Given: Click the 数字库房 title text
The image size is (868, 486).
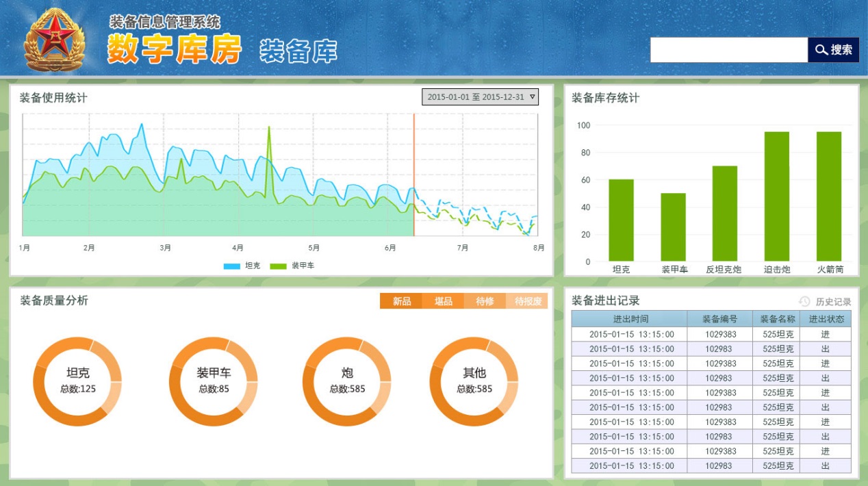Looking at the screenshot, I should 175,49.
